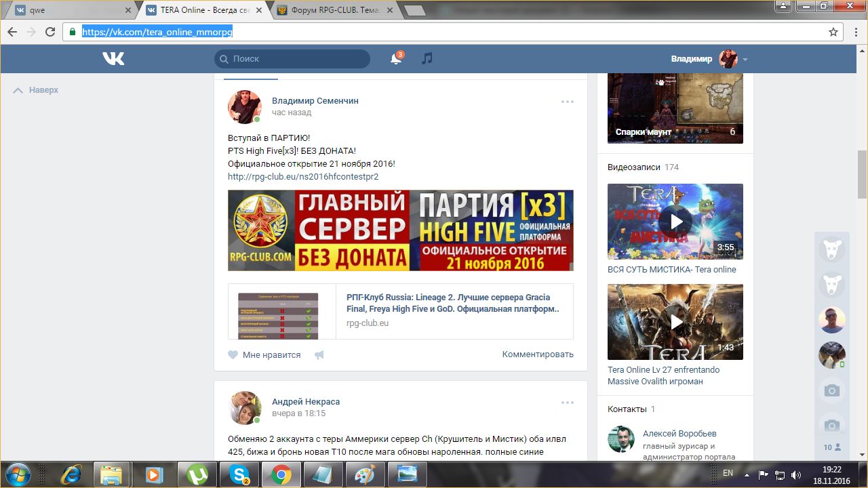
Task: Open options dots on Владимир Семенчин post
Action: (568, 102)
